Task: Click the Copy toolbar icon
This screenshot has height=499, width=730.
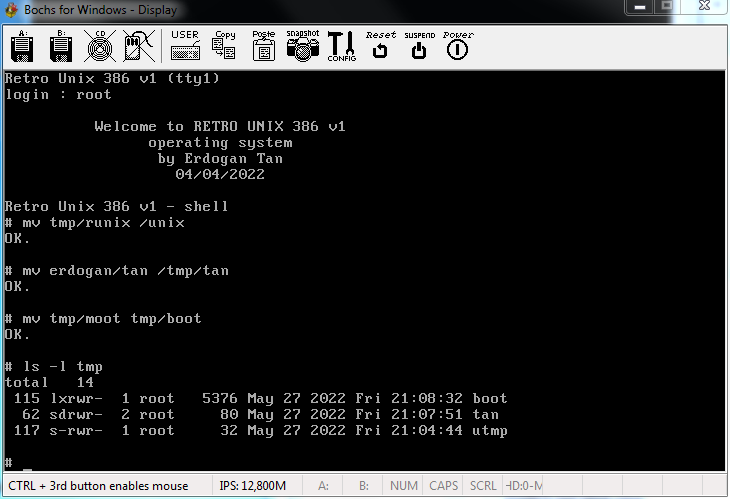Action: (x=224, y=46)
